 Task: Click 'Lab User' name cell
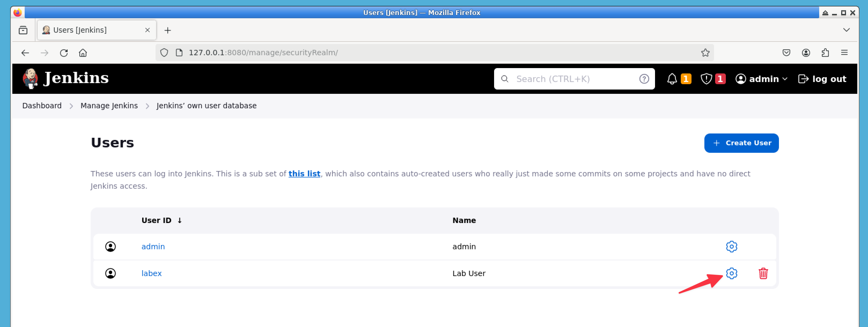(x=469, y=273)
